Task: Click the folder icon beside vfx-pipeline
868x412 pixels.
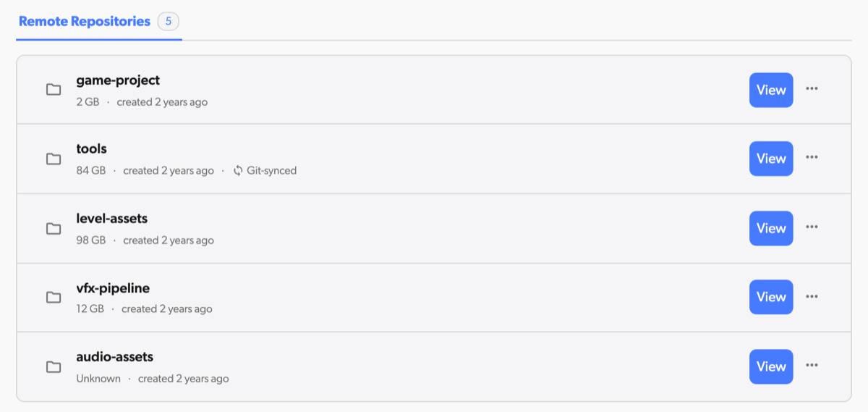Action: click(x=54, y=297)
